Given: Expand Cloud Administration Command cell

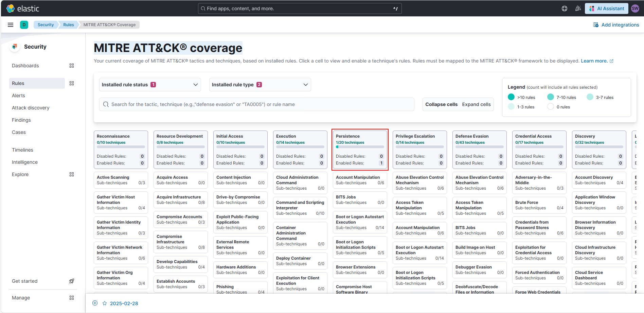Looking at the screenshot, I should pos(300,183).
